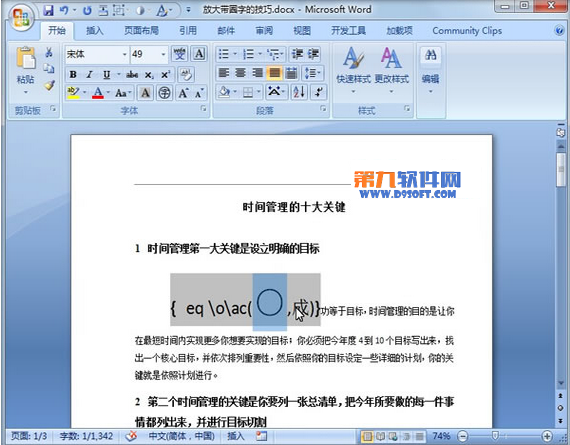Switch to the 引用 tab
This screenshot has height=445, width=570.
click(188, 31)
